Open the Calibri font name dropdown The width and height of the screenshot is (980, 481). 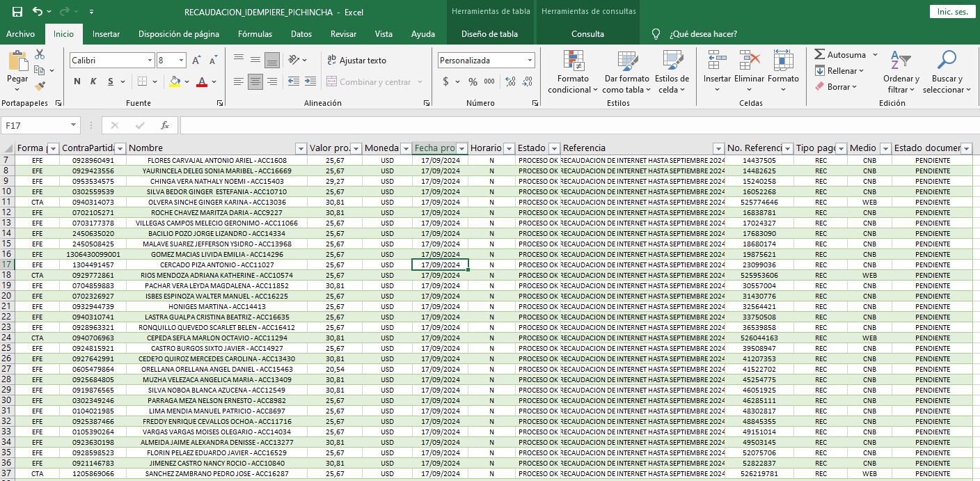(x=150, y=61)
